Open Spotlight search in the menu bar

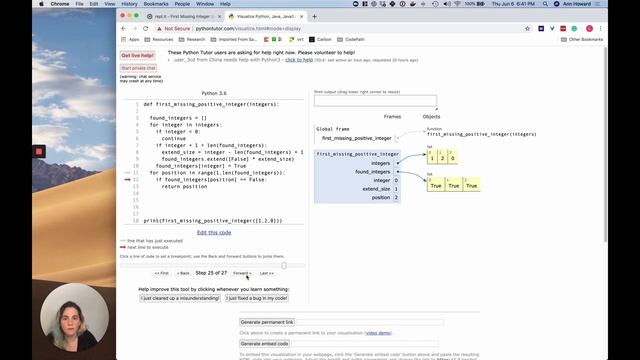coord(545,4)
